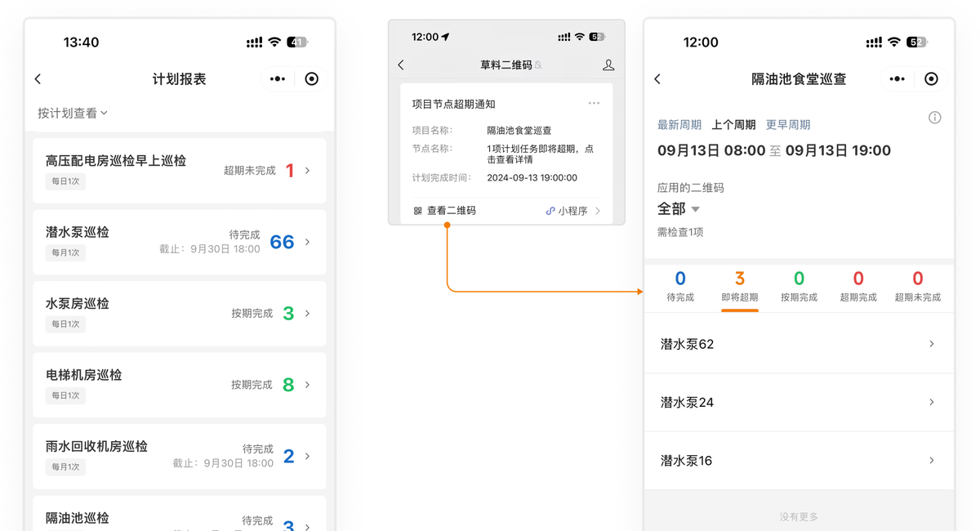The image size is (980, 531).
Task: Click 查看二维码 link
Action: [x=445, y=211]
